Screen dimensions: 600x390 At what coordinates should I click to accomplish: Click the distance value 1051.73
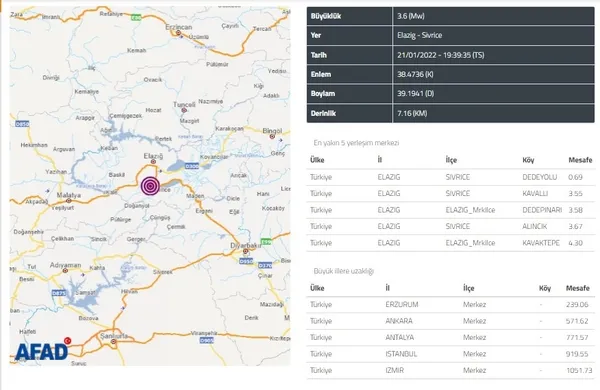579,370
